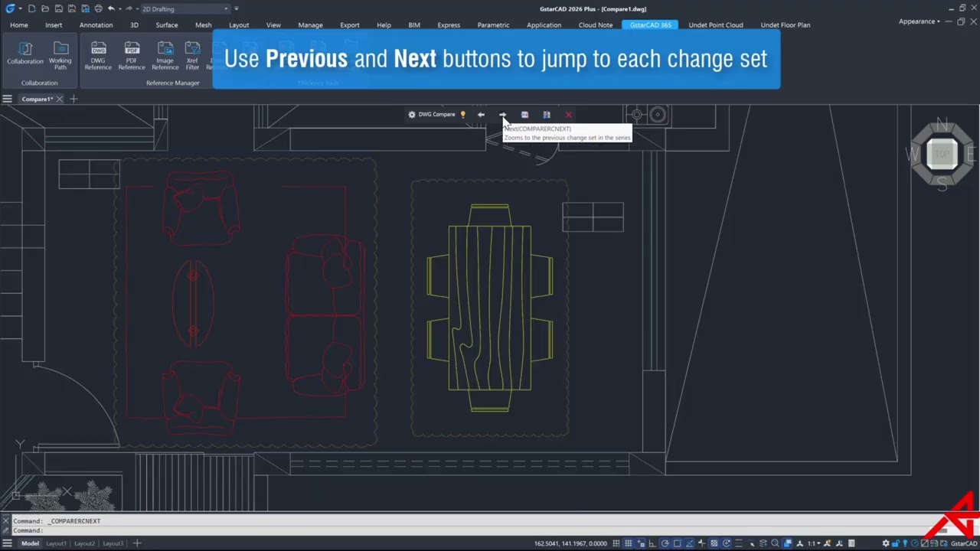Undo the last action
The image size is (980, 551).
point(111,8)
